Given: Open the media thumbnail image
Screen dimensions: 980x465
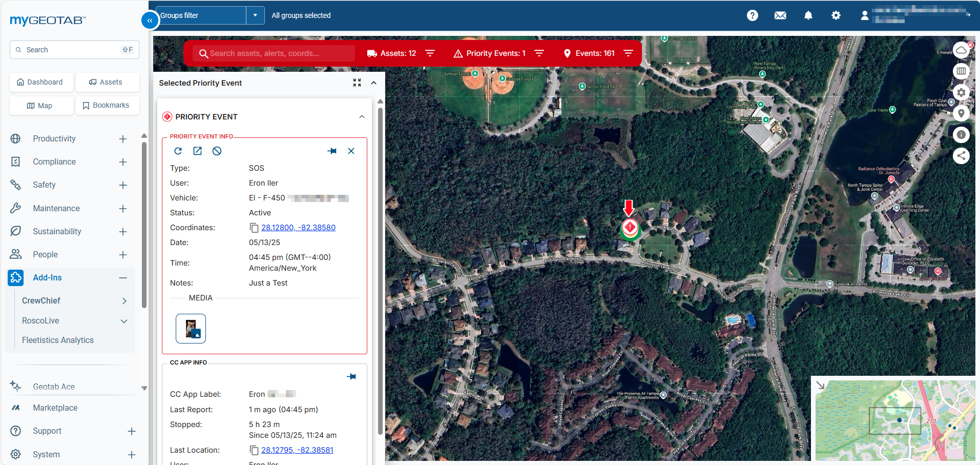Looking at the screenshot, I should (x=191, y=329).
